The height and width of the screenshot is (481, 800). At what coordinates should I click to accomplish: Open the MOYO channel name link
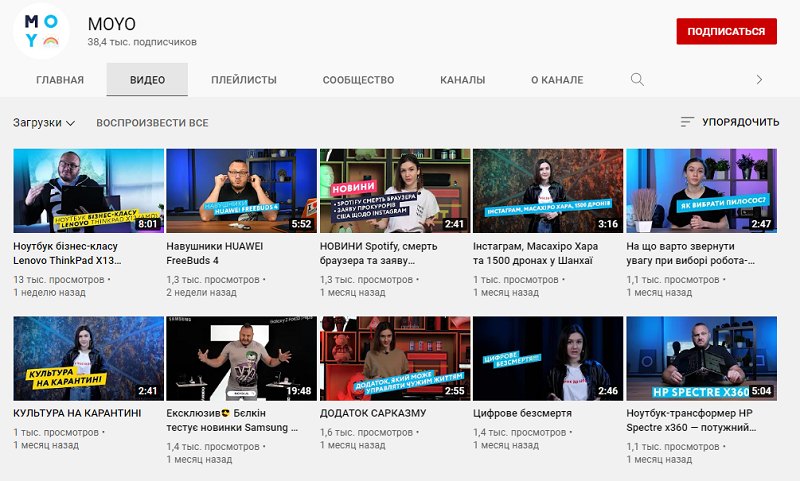(112, 24)
